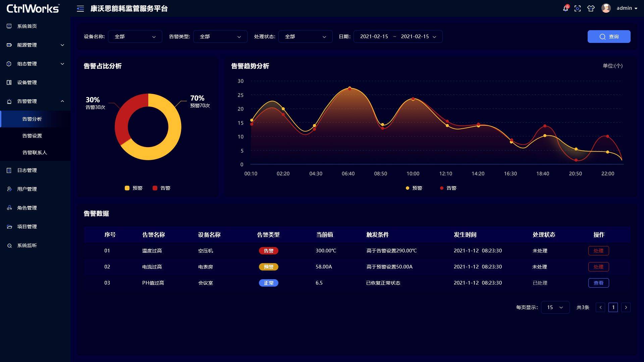
Task: Open the 告警类型 dropdown
Action: pos(220,37)
